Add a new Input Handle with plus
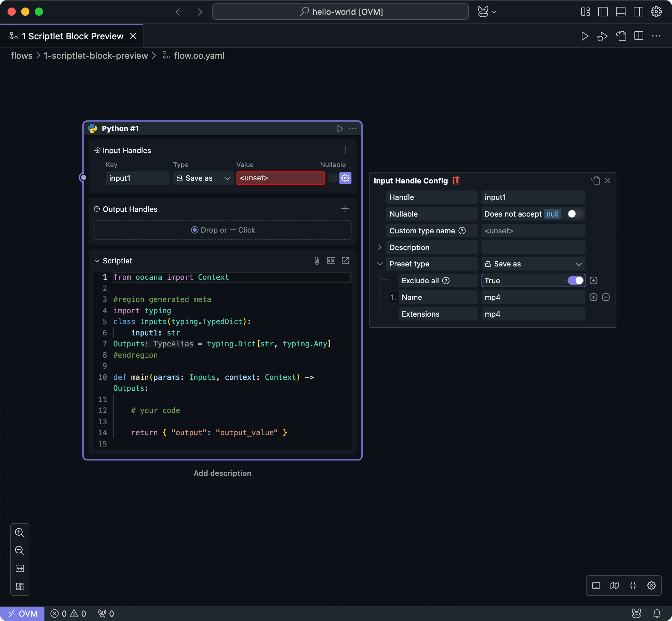The height and width of the screenshot is (621, 672). coord(345,150)
